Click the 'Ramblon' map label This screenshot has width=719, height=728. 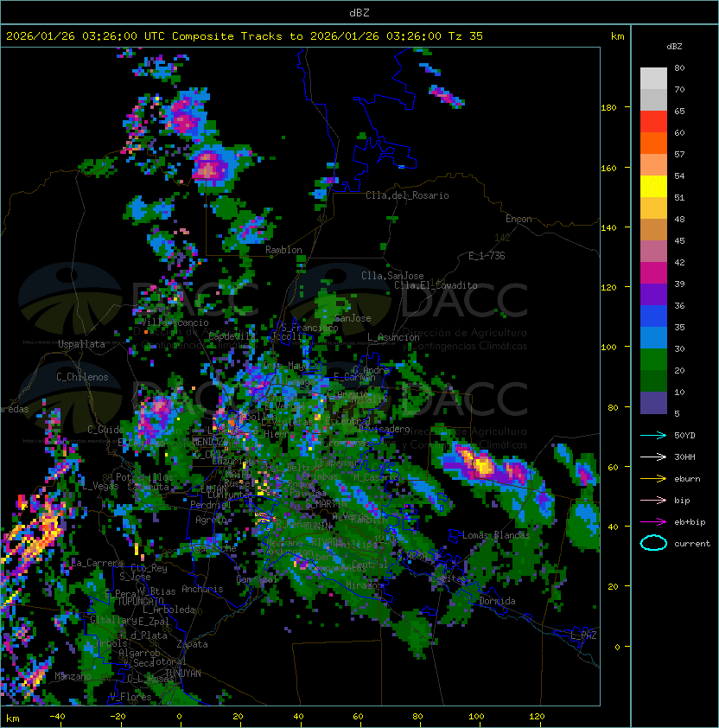click(283, 250)
